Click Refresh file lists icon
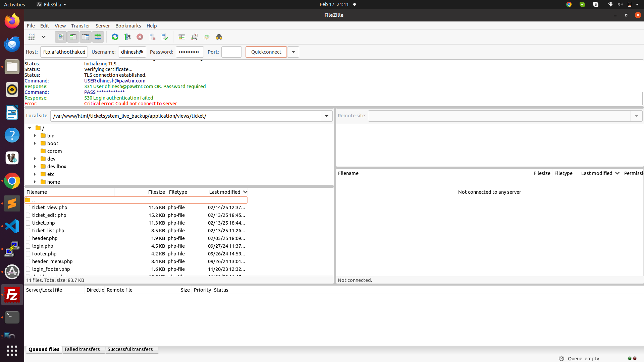The width and height of the screenshot is (644, 362). (115, 37)
